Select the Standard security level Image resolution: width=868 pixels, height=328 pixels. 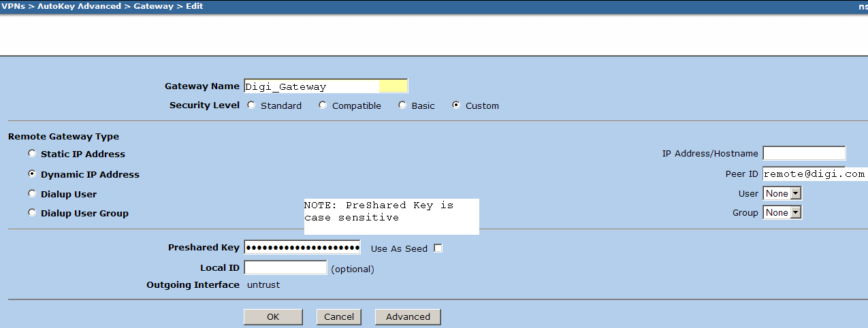[x=252, y=105]
